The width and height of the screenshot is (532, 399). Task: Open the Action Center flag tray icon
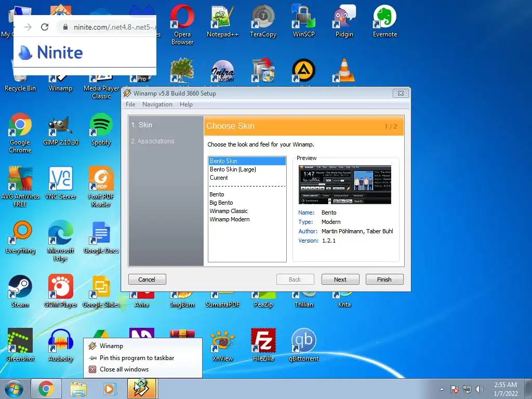(x=455, y=389)
